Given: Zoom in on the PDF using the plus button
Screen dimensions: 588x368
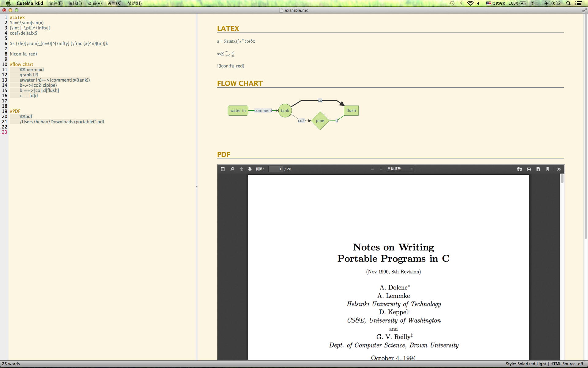Looking at the screenshot, I should coord(381,169).
